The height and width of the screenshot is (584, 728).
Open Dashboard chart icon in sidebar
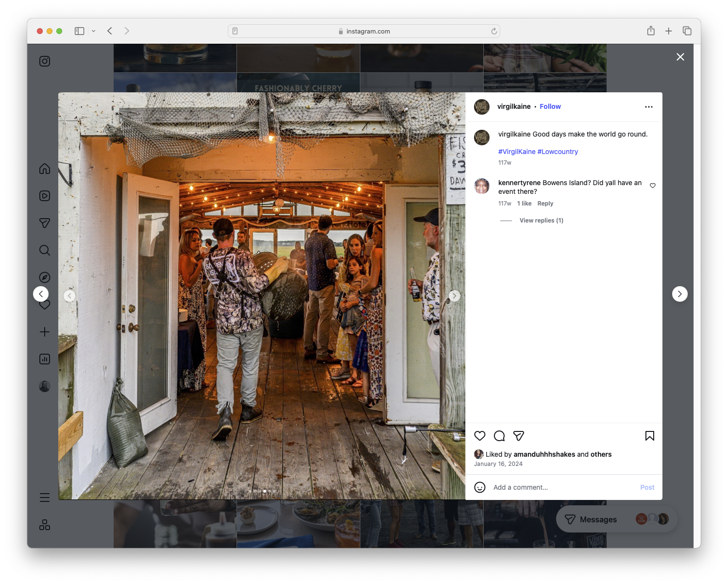click(45, 359)
